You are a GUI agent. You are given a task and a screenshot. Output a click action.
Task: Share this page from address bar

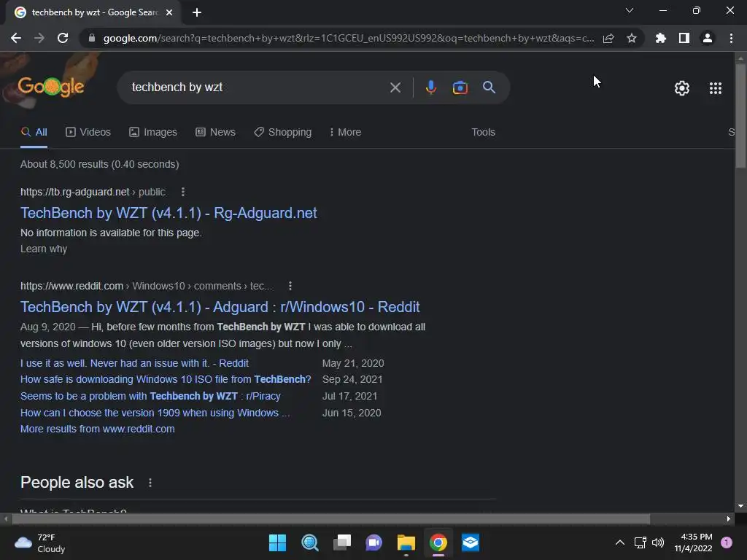tap(608, 38)
